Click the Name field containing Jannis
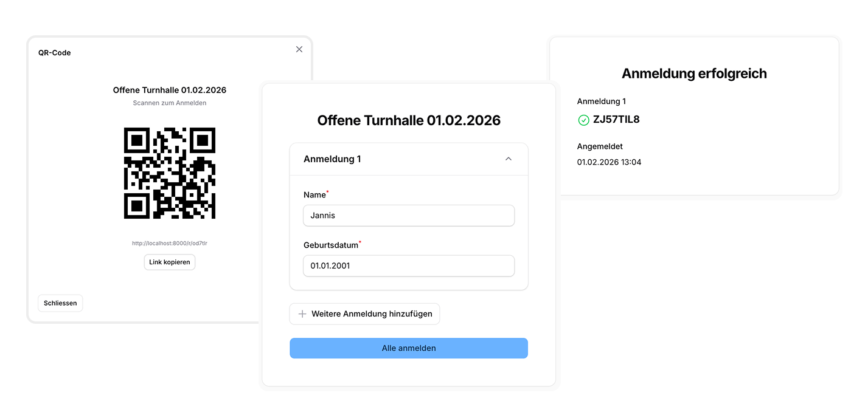868x401 pixels. pos(408,215)
